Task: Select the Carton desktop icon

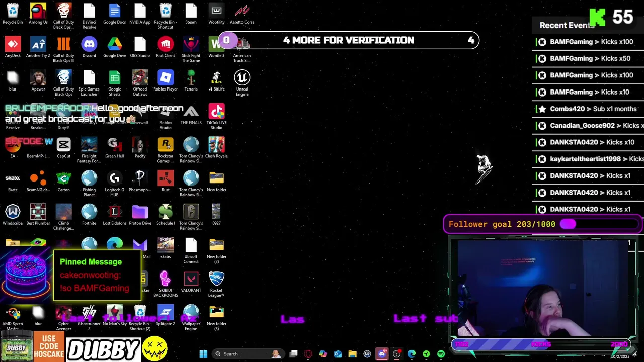Action: coord(63,182)
